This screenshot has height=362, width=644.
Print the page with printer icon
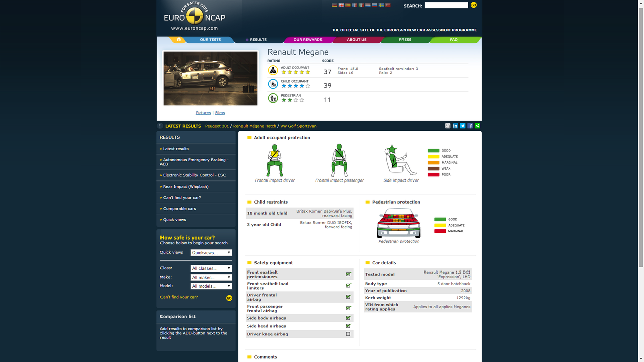pyautogui.click(x=448, y=126)
